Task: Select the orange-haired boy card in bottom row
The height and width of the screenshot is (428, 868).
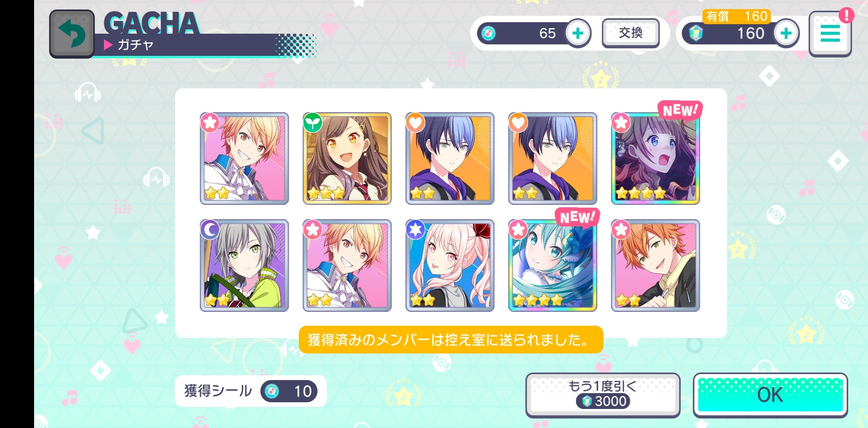Action: coord(656,266)
